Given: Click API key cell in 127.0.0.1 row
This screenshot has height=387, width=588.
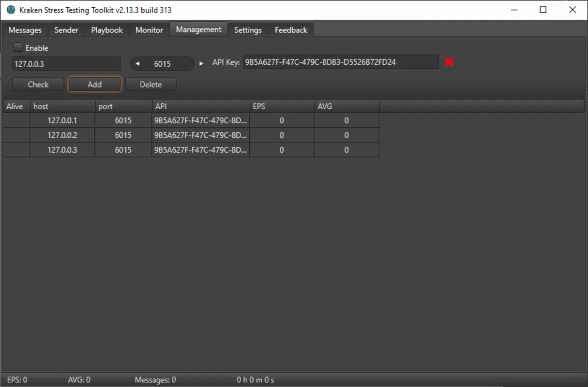Looking at the screenshot, I should pos(201,120).
